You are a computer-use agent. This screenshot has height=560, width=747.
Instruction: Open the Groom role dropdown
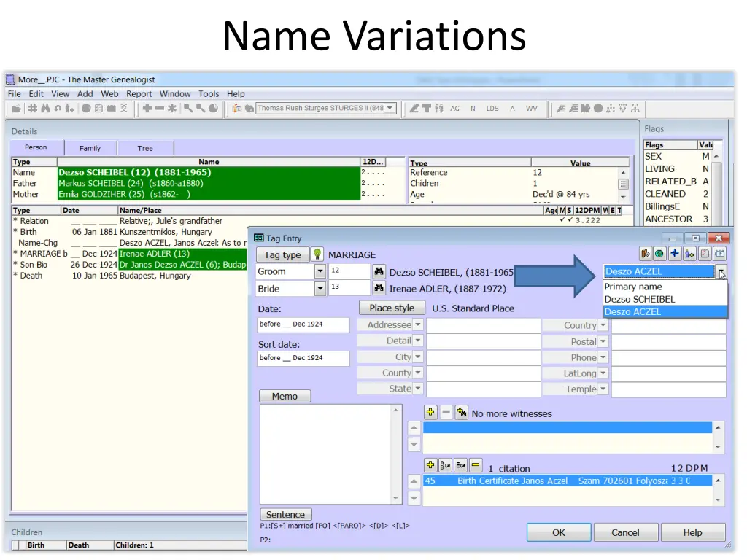(320, 271)
